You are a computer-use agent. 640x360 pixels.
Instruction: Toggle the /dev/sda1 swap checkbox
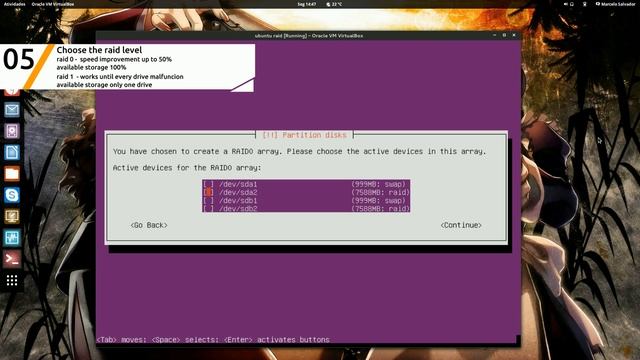pos(208,184)
